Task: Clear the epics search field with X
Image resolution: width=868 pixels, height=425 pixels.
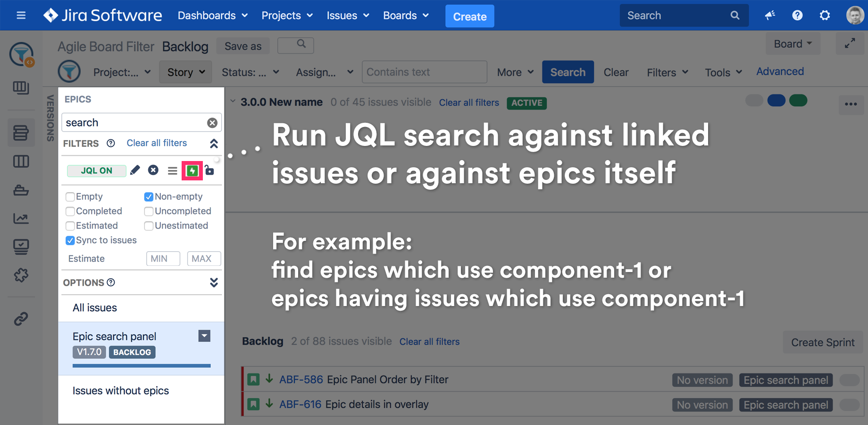Action: coord(212,123)
